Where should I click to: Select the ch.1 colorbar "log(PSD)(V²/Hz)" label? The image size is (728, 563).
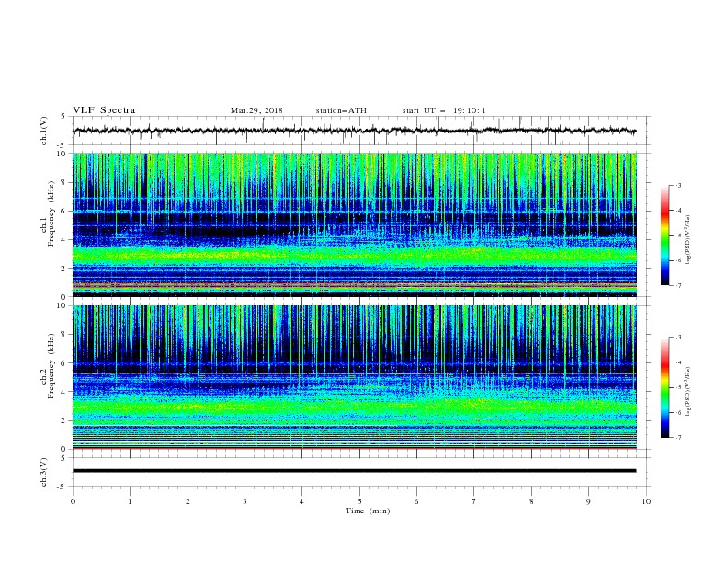(x=688, y=240)
